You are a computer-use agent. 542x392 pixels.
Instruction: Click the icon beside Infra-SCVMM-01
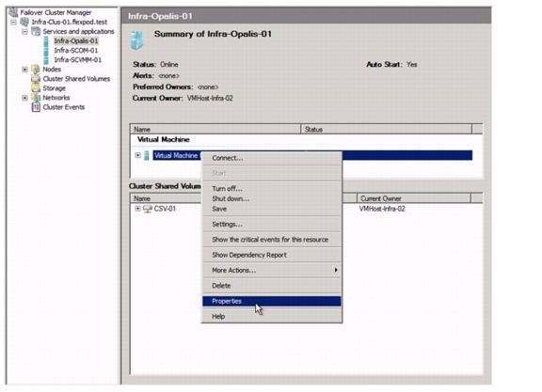click(46, 60)
